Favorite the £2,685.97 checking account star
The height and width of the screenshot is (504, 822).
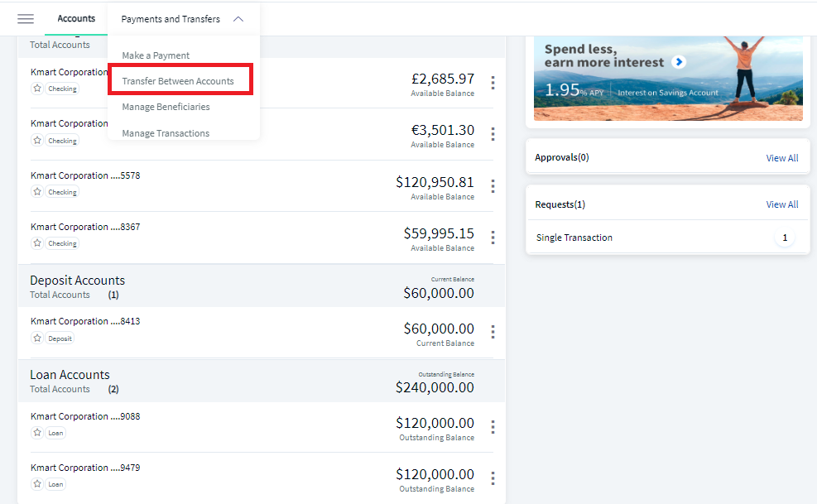tap(37, 89)
